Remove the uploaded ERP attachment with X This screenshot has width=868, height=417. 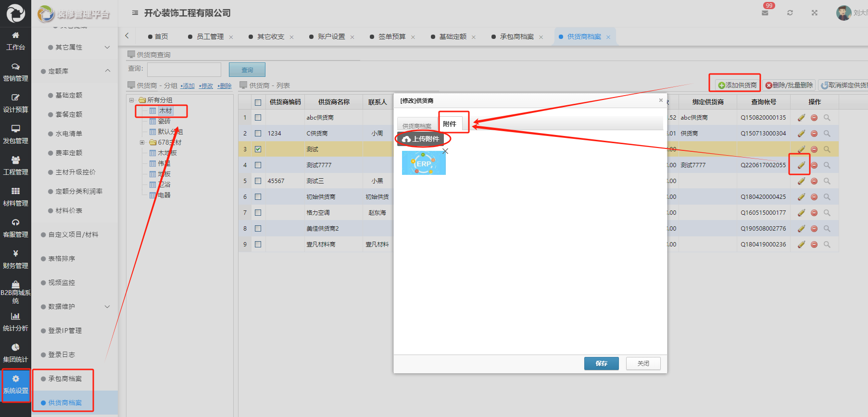pyautogui.click(x=445, y=151)
